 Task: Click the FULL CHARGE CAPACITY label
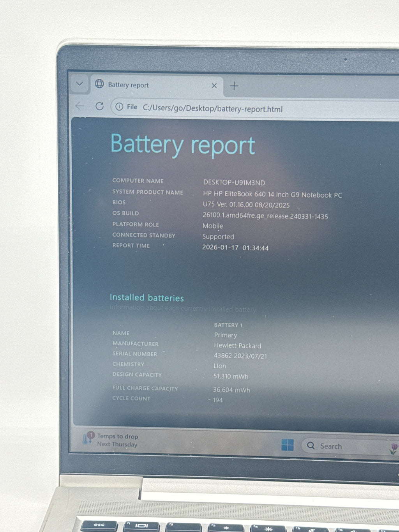(145, 388)
